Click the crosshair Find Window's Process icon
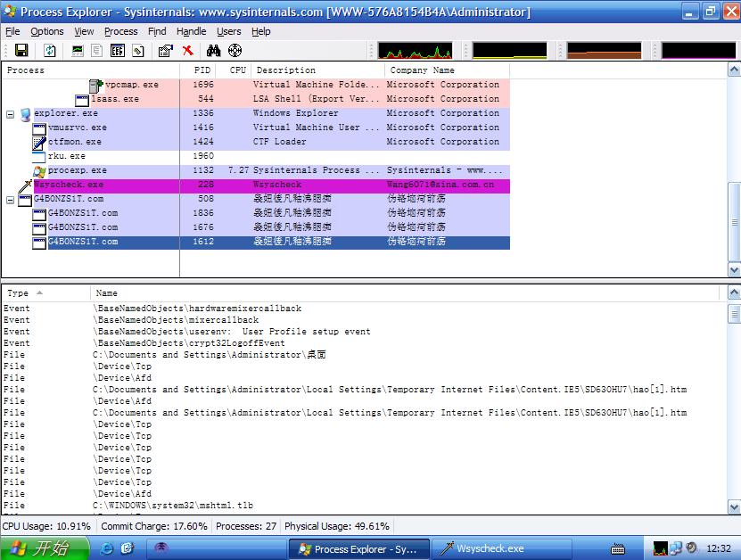741x560 pixels. (235, 50)
